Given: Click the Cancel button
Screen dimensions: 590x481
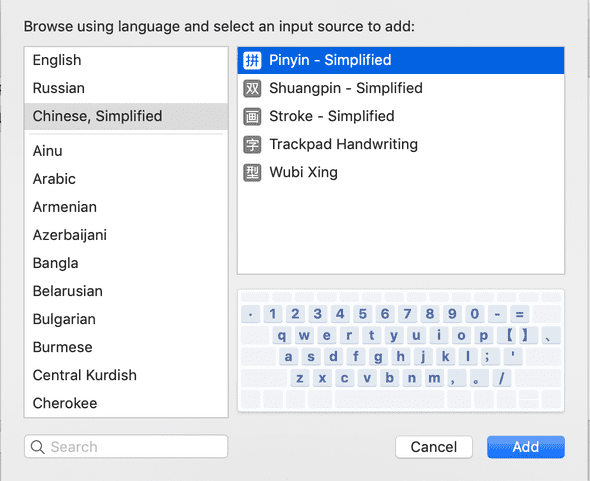Looking at the screenshot, I should point(434,447).
